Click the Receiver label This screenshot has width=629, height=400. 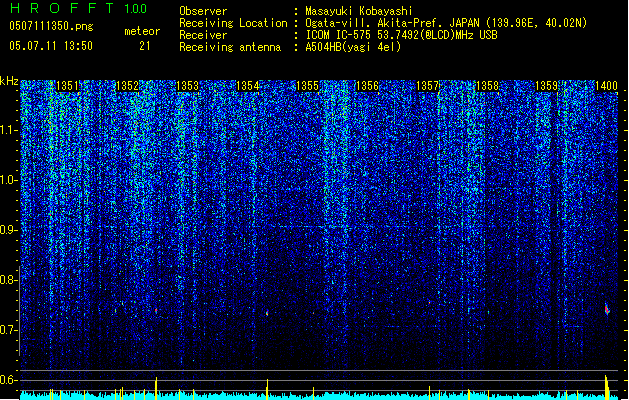click(x=203, y=35)
